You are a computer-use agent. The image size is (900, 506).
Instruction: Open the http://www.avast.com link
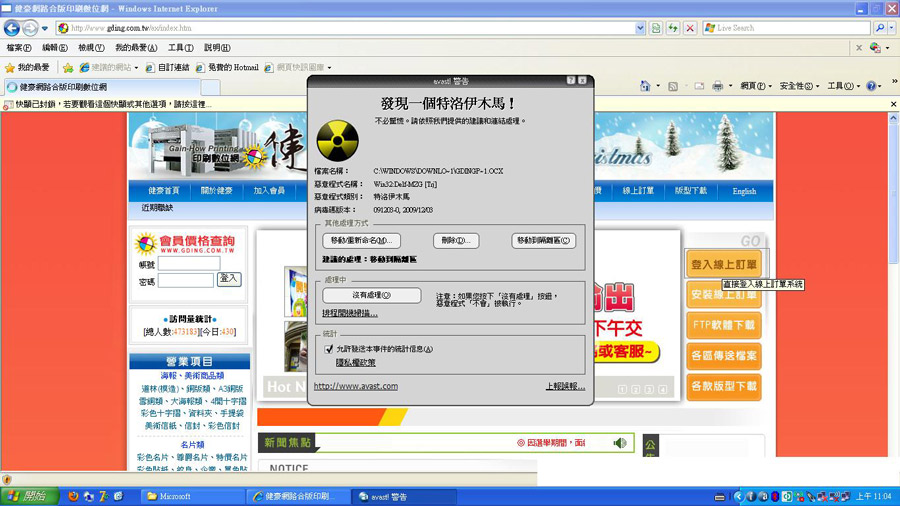click(x=356, y=386)
